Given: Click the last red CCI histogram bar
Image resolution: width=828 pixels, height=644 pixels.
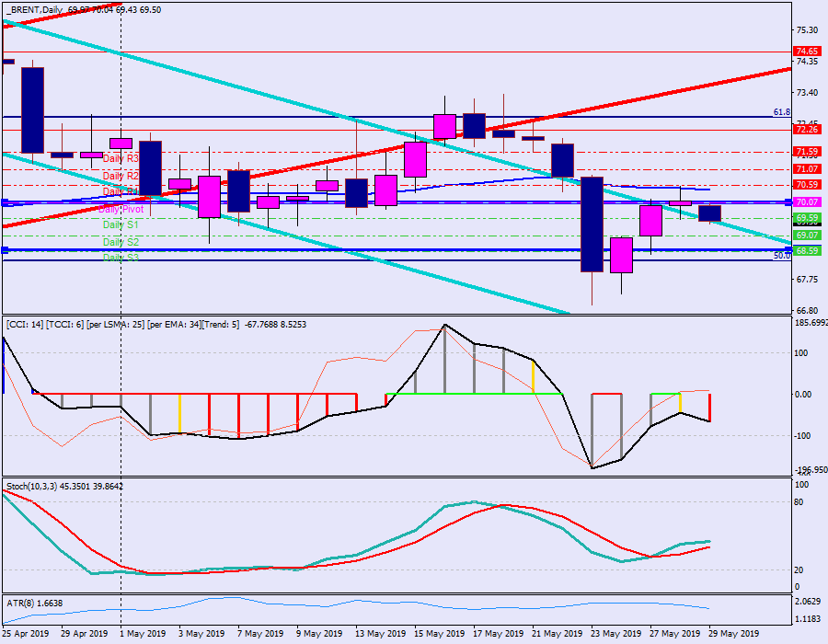Looking at the screenshot, I should click(x=709, y=408).
